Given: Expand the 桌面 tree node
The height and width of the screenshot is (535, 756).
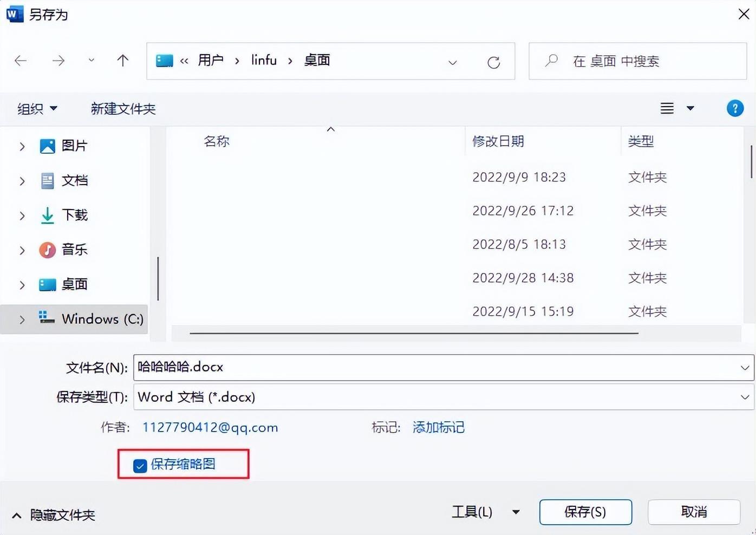Looking at the screenshot, I should [x=22, y=285].
